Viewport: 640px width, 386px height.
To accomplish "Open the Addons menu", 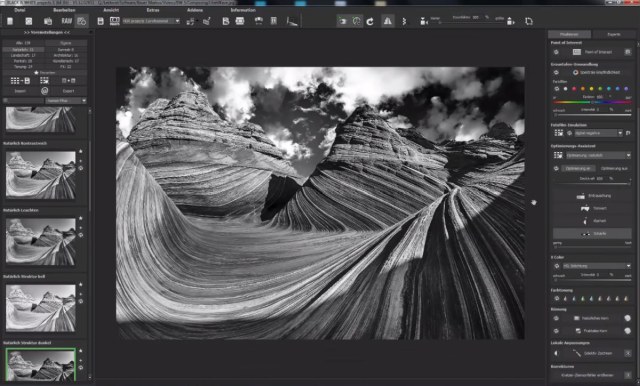I will point(195,10).
